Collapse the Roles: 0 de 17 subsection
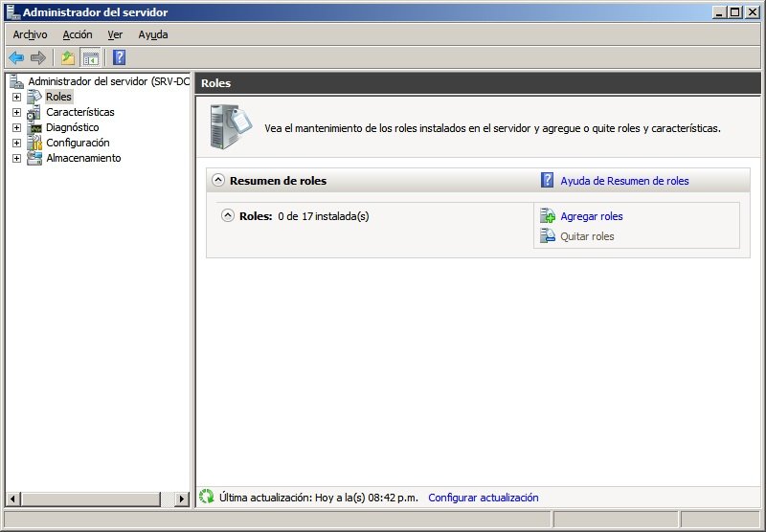The width and height of the screenshot is (766, 532). click(228, 215)
